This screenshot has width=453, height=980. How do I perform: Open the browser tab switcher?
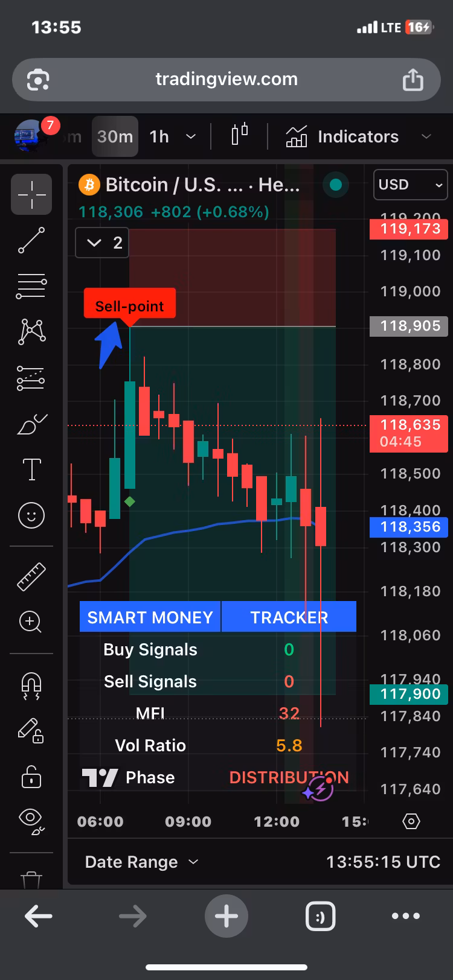click(x=320, y=916)
